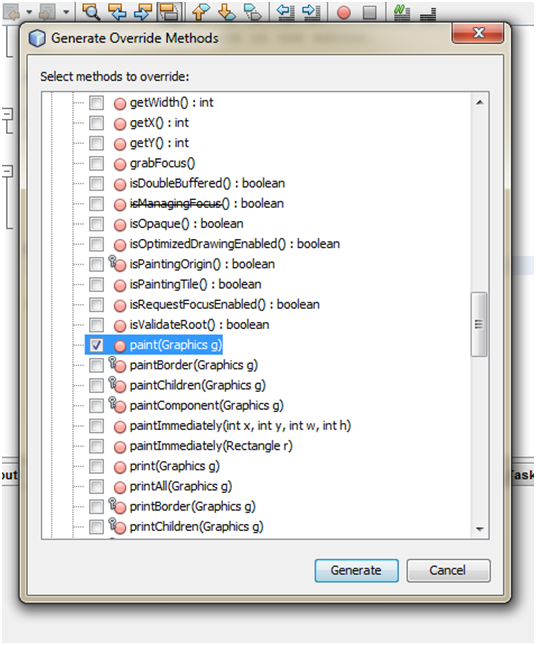Viewport: 536px width, 645px height.
Task: Enable the isOpaque() : boolean checkbox
Action: (x=96, y=224)
